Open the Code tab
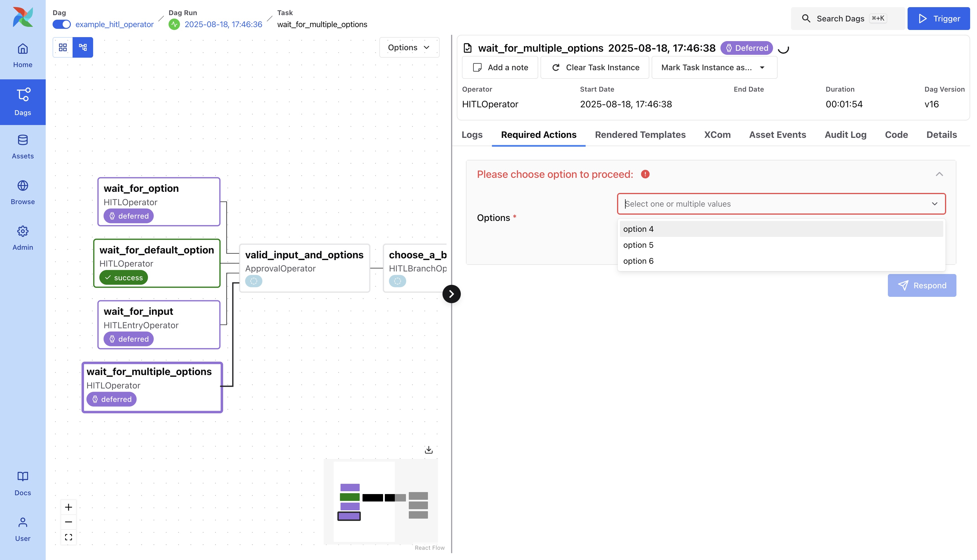977x560 pixels. 896,135
